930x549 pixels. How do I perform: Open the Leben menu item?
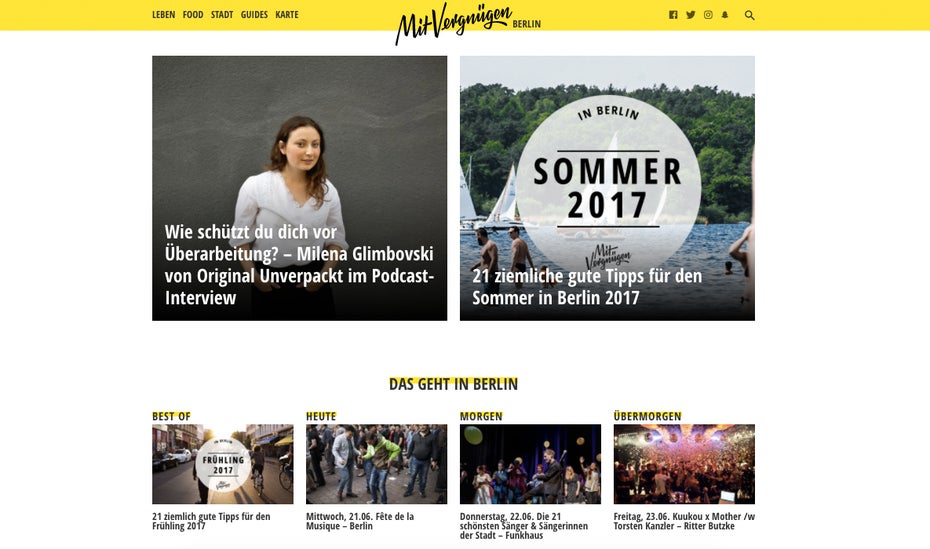[164, 15]
